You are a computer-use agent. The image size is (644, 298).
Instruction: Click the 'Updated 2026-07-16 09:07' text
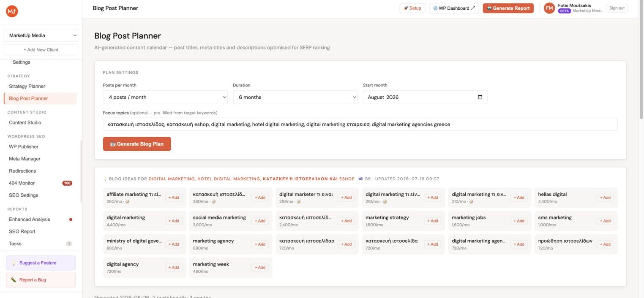pyautogui.click(x=407, y=179)
